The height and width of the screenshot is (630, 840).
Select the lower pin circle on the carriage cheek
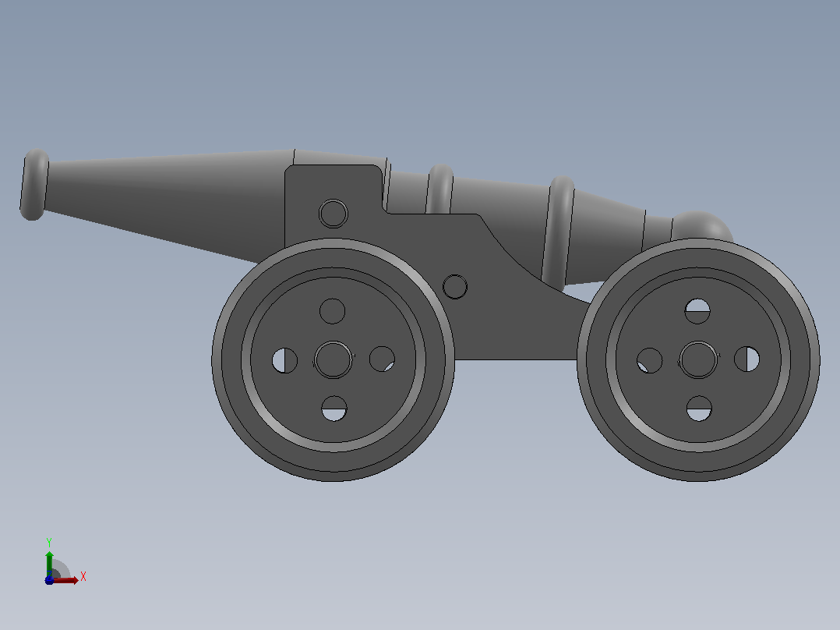pos(455,286)
